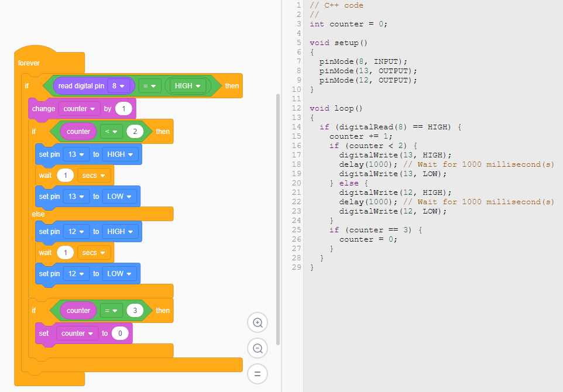The image size is (563, 392).
Task: Open counter variable dropdown in change block
Action: click(x=80, y=109)
